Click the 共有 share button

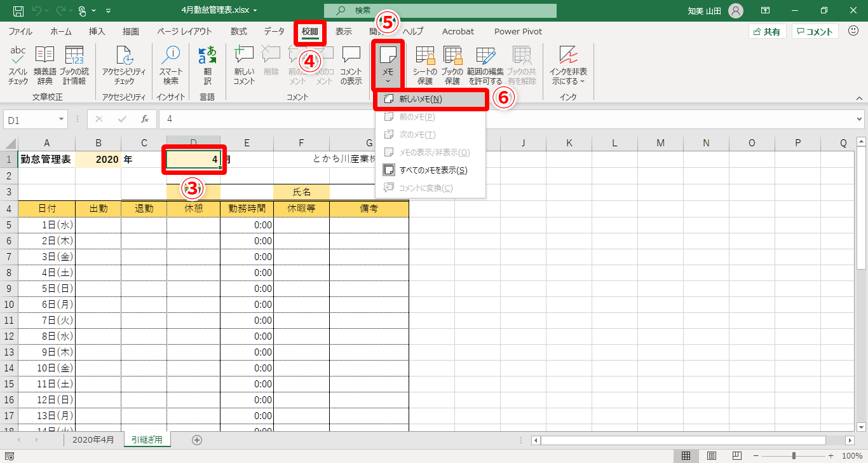tap(768, 31)
